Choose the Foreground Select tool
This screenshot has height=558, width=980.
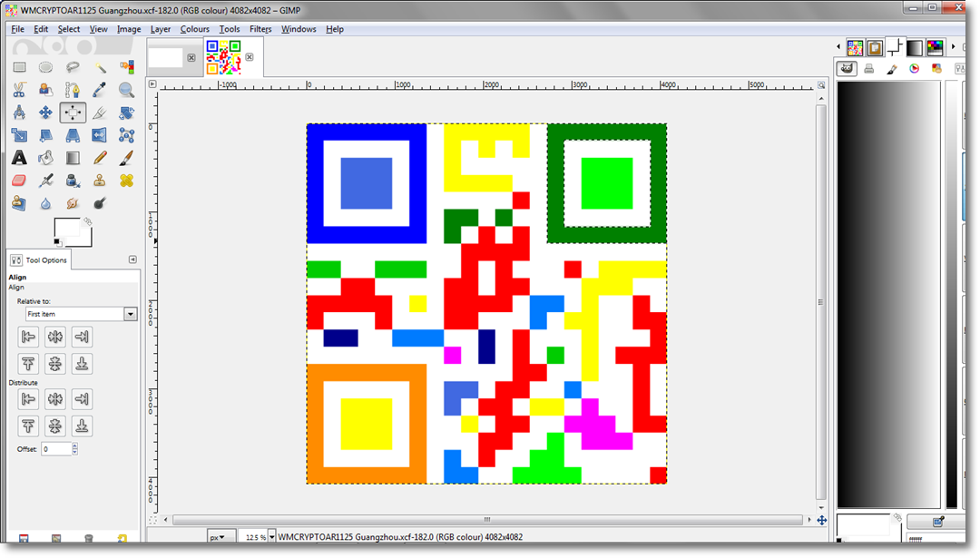(45, 90)
